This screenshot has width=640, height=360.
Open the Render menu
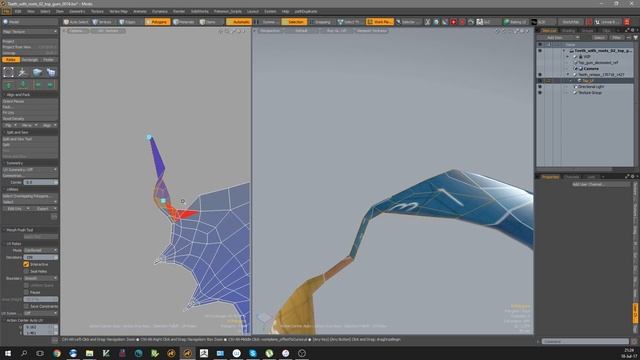pyautogui.click(x=179, y=11)
